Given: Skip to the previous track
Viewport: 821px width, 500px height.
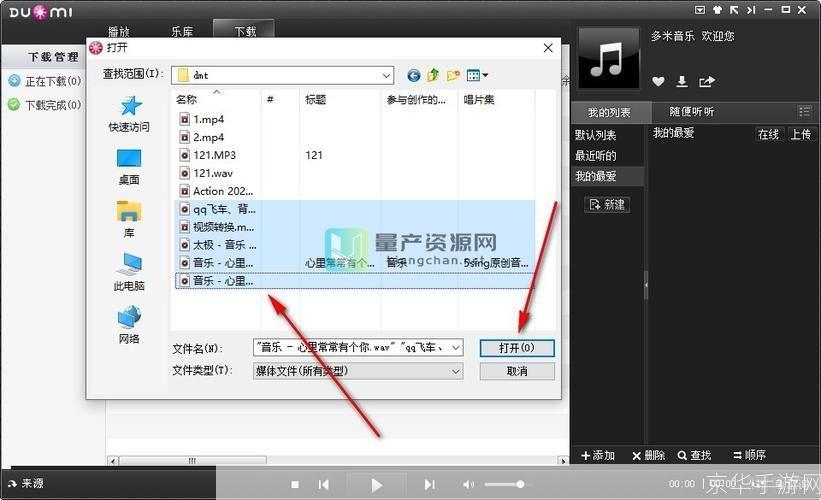Looking at the screenshot, I should pyautogui.click(x=324, y=485).
